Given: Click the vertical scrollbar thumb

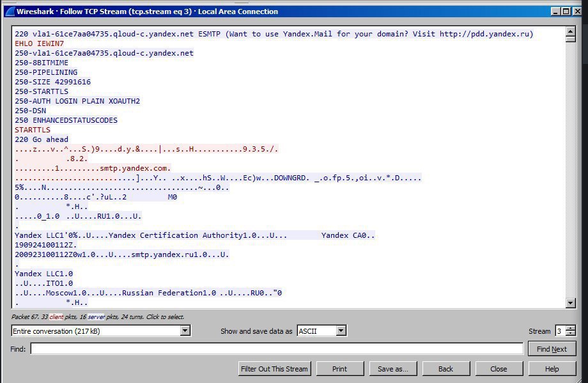Looking at the screenshot, I should click(570, 39).
